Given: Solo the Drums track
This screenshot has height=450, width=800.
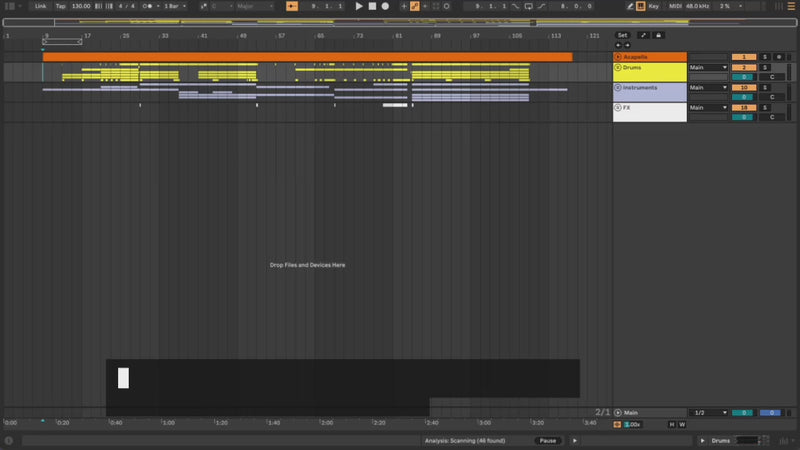Looking at the screenshot, I should 765,67.
